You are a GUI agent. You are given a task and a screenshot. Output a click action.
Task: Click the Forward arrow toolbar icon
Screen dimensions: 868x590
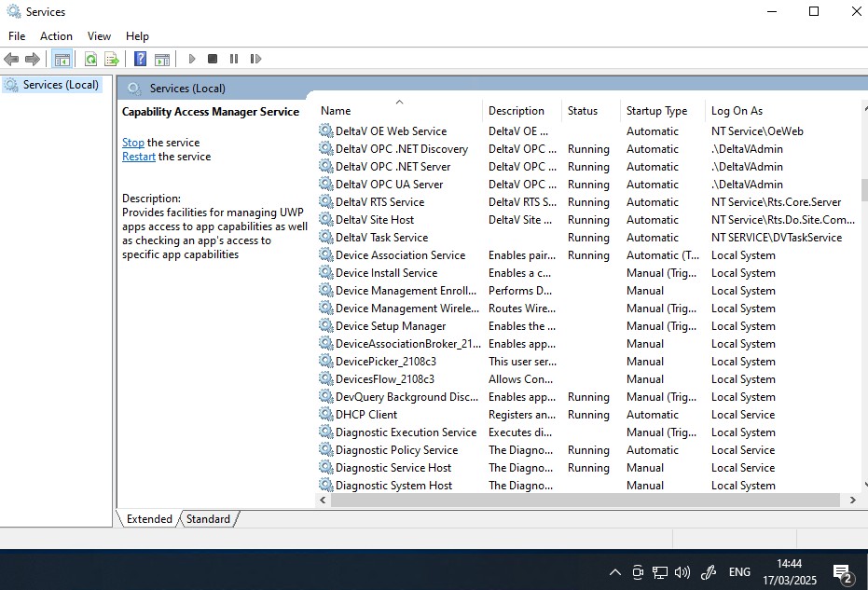pyautogui.click(x=33, y=59)
